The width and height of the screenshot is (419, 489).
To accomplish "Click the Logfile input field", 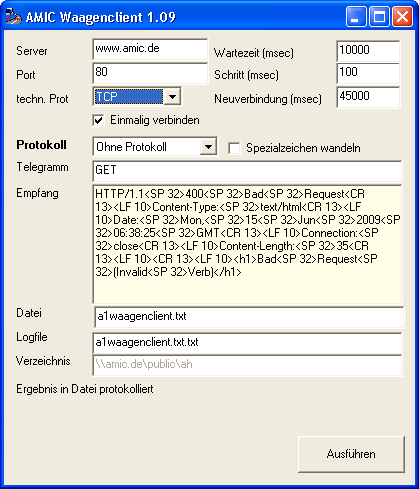I will click(x=247, y=343).
